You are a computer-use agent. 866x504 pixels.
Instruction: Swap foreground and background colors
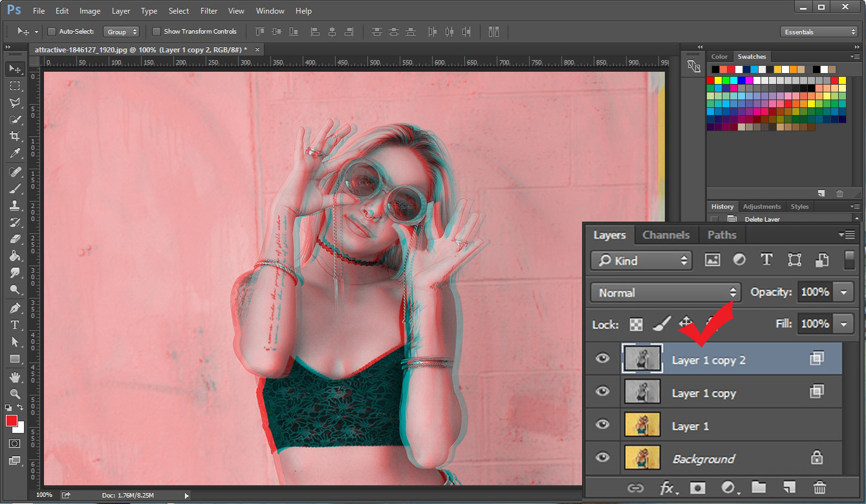[x=21, y=408]
